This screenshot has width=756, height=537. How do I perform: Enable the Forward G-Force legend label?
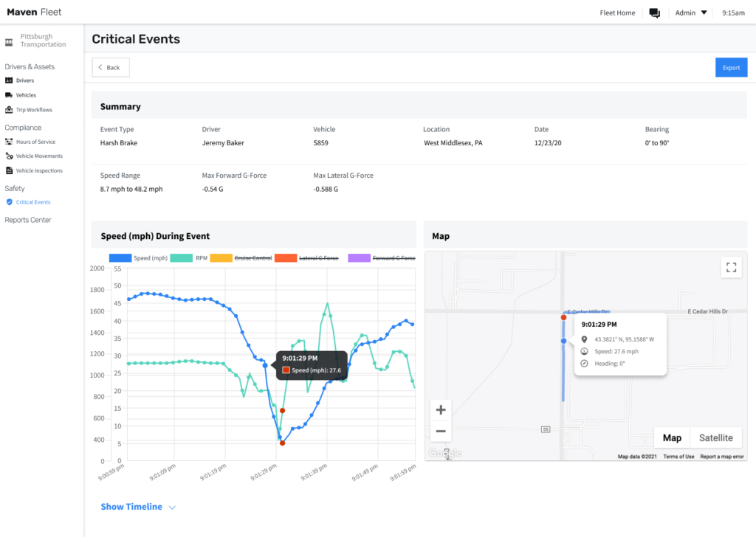coord(394,258)
